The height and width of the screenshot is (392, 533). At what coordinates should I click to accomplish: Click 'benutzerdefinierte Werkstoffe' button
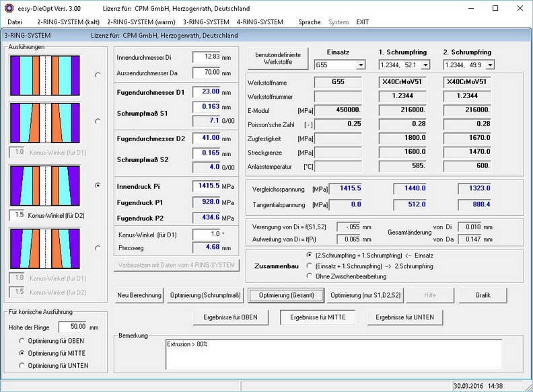[x=278, y=58]
